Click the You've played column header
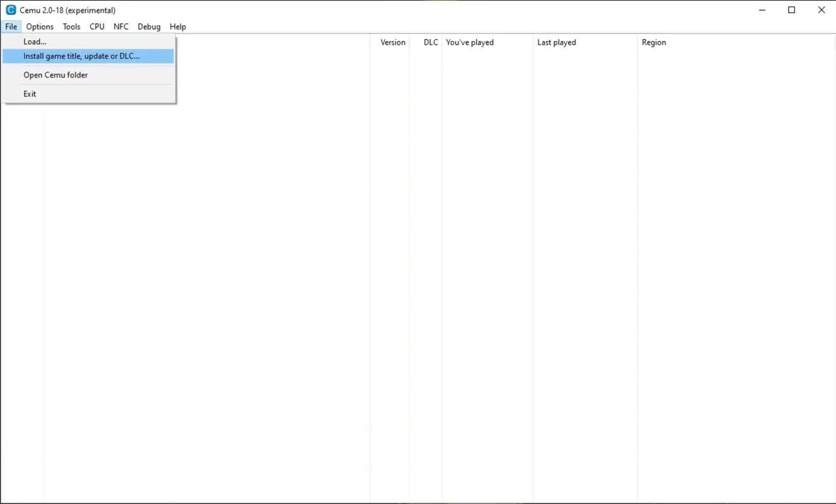This screenshot has width=836, height=504. pyautogui.click(x=469, y=42)
